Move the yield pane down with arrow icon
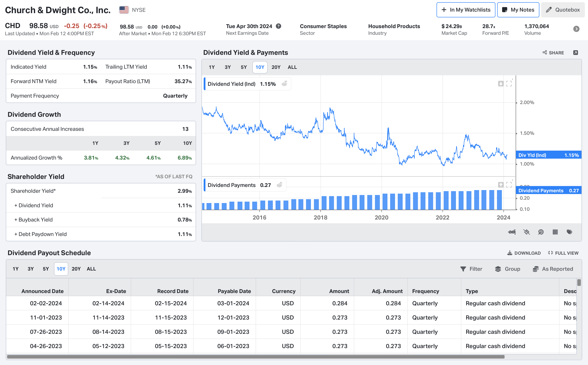Screen dimensions: 588x365 tap(501, 84)
